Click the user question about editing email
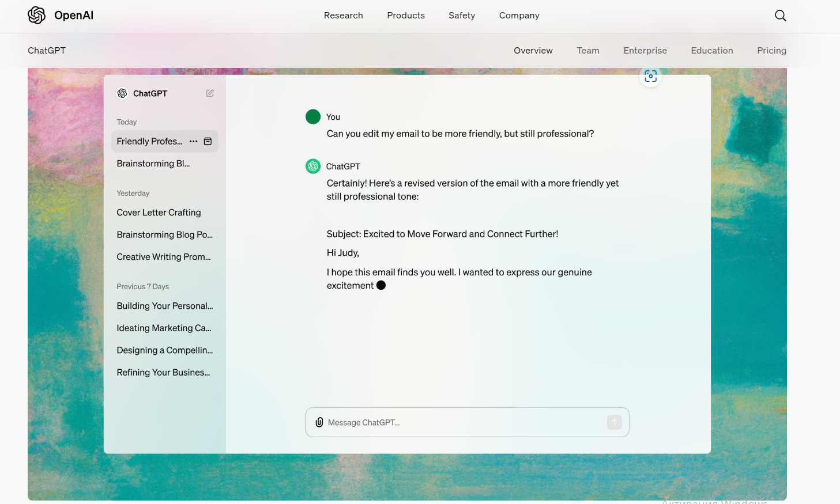 click(x=460, y=134)
